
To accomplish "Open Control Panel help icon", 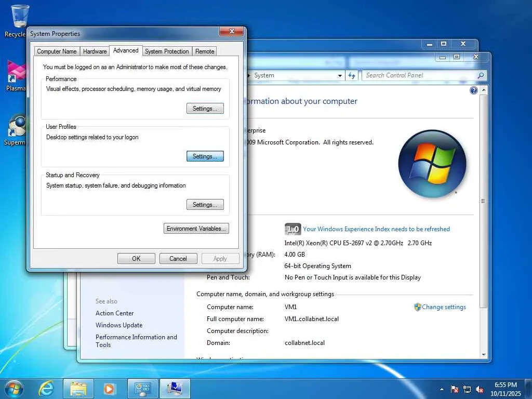I will [x=474, y=90].
